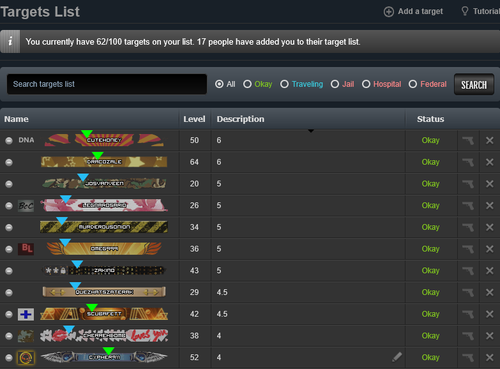
Task: Open the ZAKIND name banner
Action: 104,270
